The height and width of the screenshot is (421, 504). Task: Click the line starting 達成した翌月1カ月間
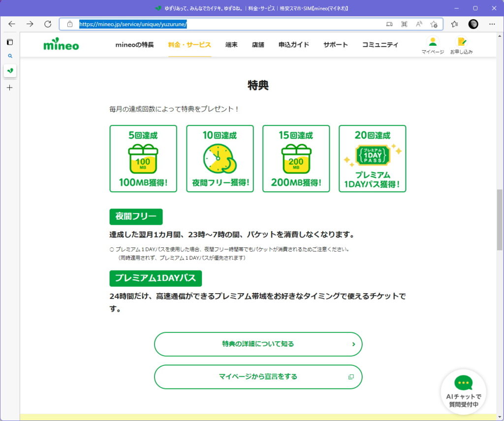click(232, 235)
